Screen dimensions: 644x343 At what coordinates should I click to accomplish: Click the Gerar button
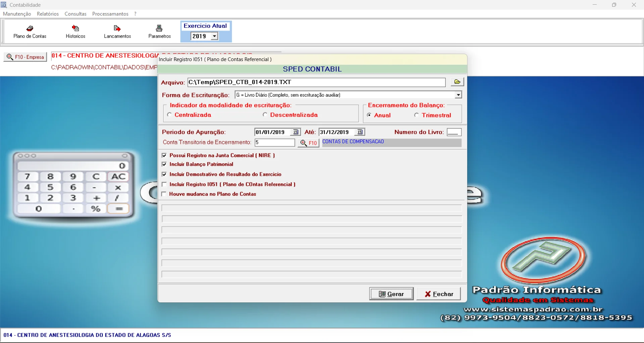(x=391, y=294)
